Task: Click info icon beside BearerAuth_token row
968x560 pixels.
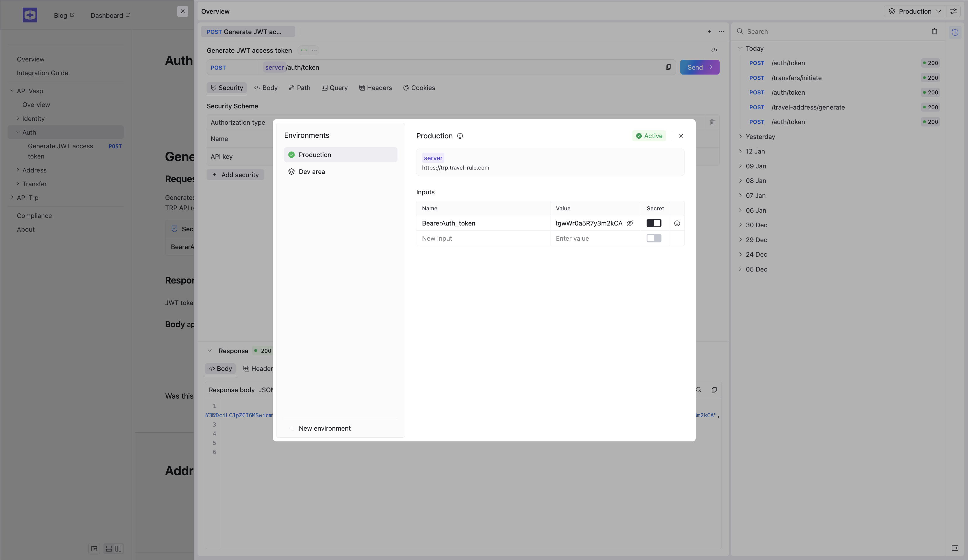Action: pyautogui.click(x=677, y=223)
